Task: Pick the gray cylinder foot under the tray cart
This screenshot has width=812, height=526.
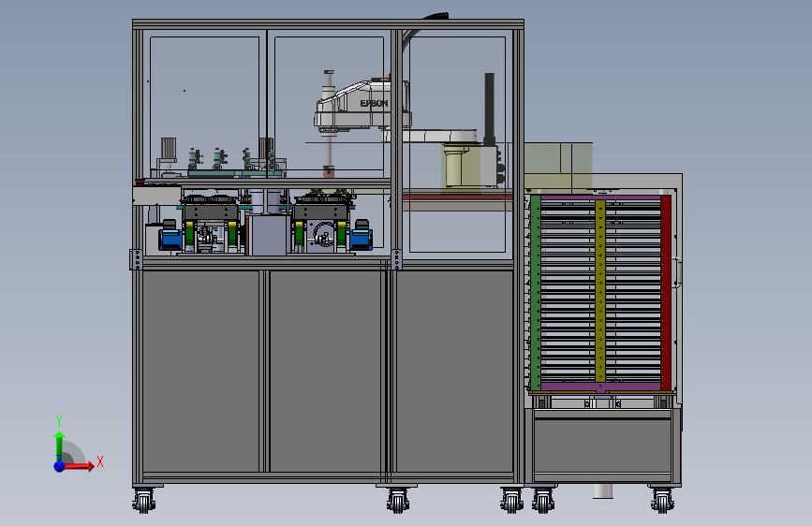Action: (603, 490)
